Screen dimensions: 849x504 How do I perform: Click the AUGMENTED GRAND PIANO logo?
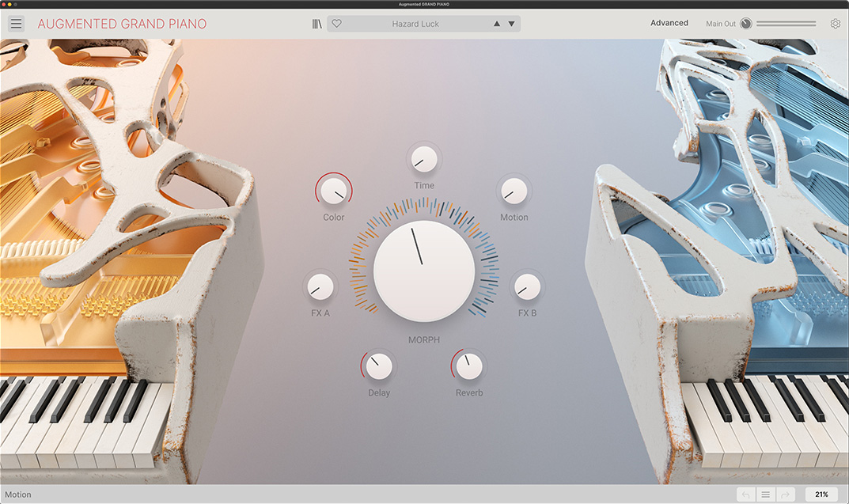121,24
